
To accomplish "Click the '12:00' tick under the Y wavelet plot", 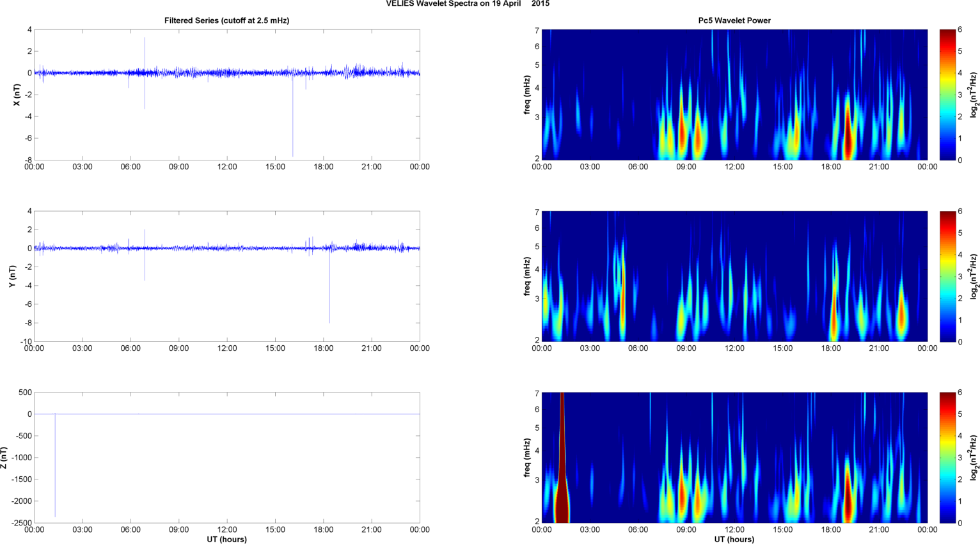I will click(734, 348).
